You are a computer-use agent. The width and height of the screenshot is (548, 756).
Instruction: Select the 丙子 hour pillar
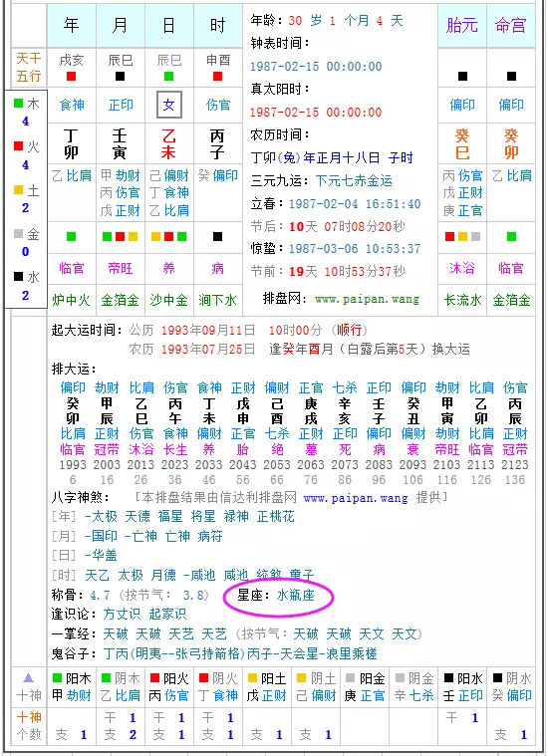pyautogui.click(x=217, y=144)
